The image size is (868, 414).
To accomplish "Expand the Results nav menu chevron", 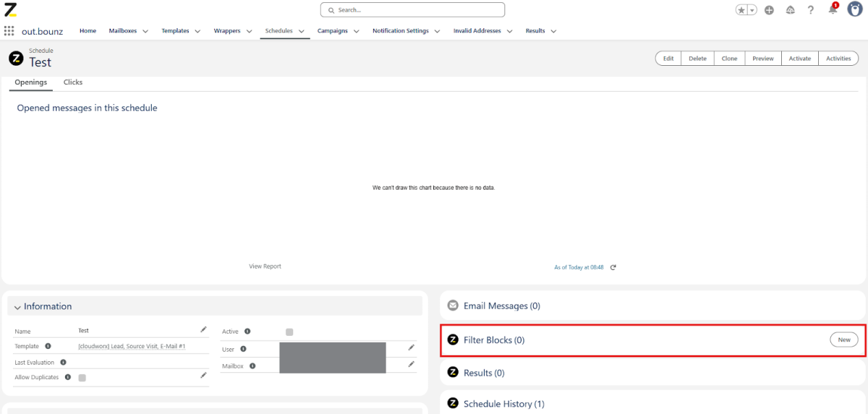I will pyautogui.click(x=553, y=31).
